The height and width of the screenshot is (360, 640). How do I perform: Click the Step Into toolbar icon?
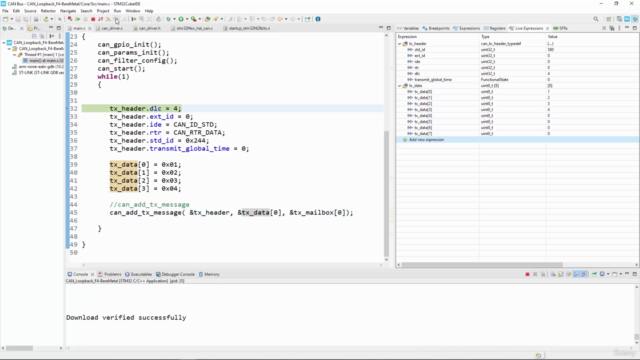108,19
